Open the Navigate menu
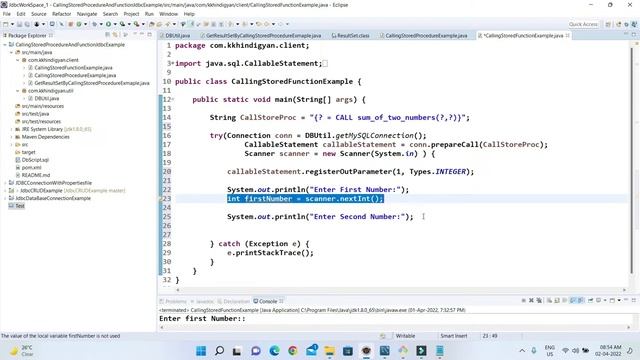 click(x=87, y=14)
